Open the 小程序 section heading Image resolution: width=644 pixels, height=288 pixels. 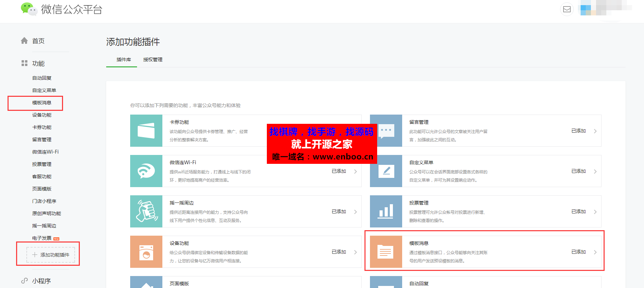pyautogui.click(x=41, y=281)
